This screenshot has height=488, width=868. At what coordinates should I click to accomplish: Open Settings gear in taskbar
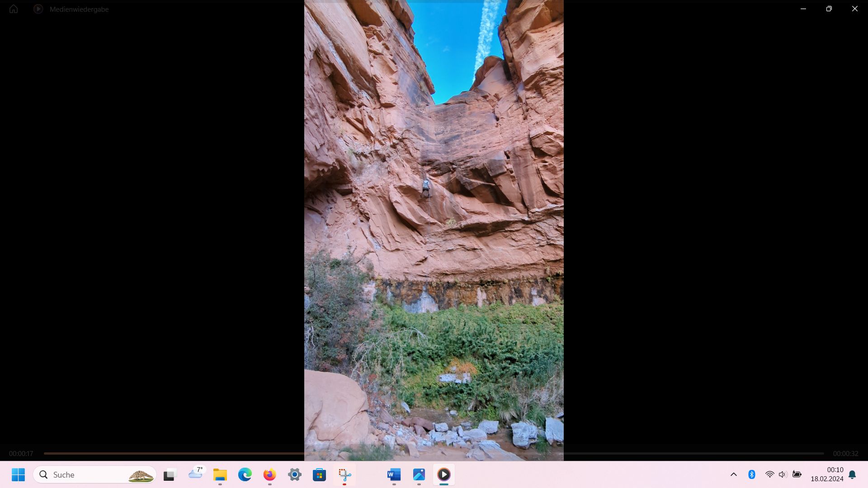click(295, 474)
